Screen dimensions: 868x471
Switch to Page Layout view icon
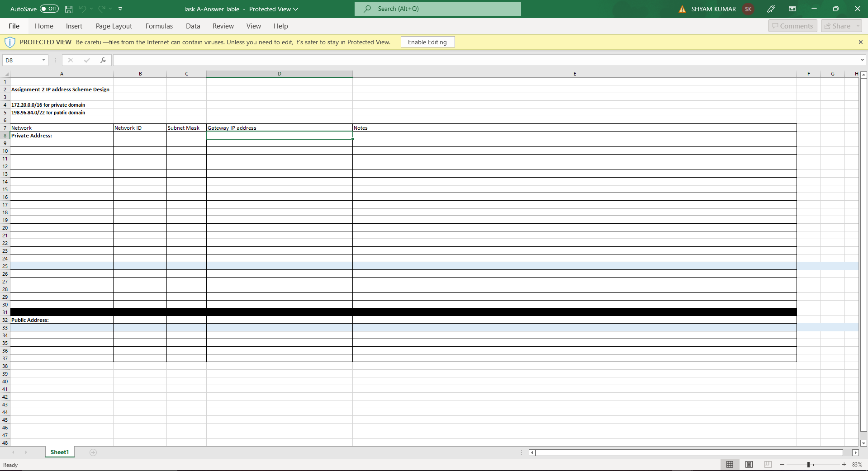pos(749,464)
